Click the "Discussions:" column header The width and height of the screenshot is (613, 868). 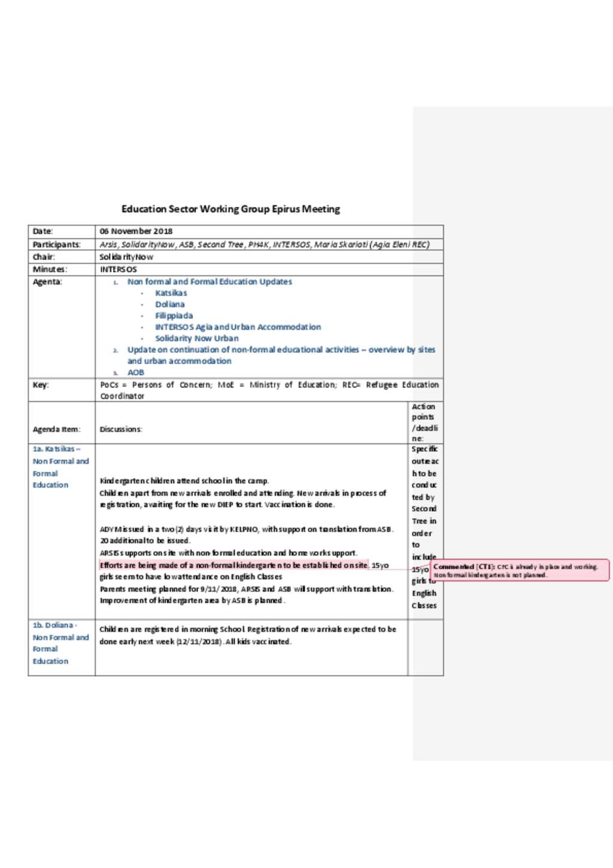pyautogui.click(x=121, y=429)
